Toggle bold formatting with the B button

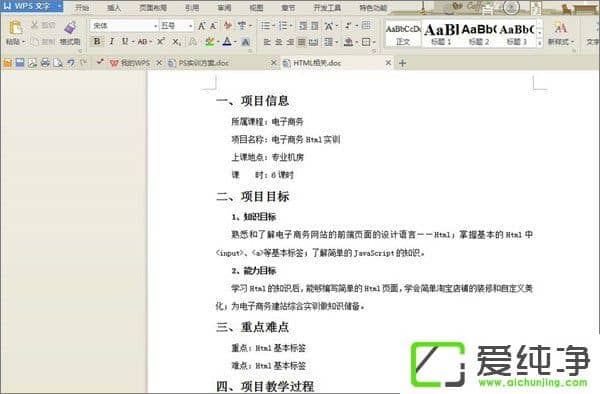97,41
